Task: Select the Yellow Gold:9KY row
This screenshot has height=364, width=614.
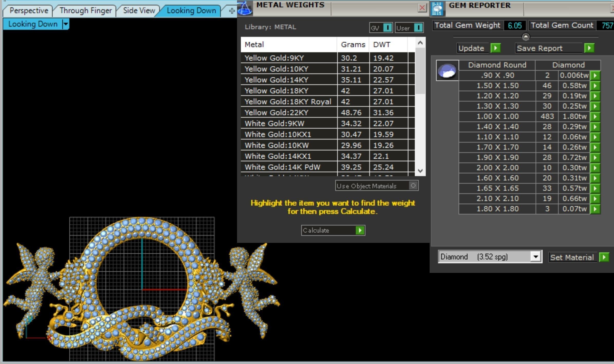Action: [328, 58]
